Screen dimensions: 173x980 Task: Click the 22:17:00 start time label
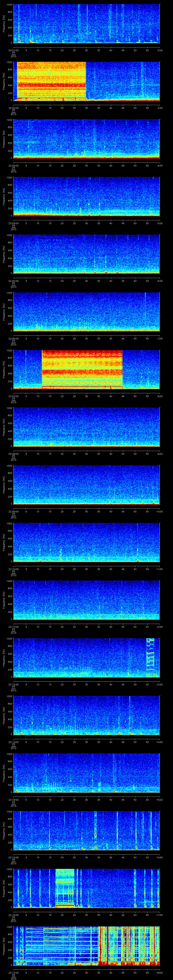(x=13, y=972)
